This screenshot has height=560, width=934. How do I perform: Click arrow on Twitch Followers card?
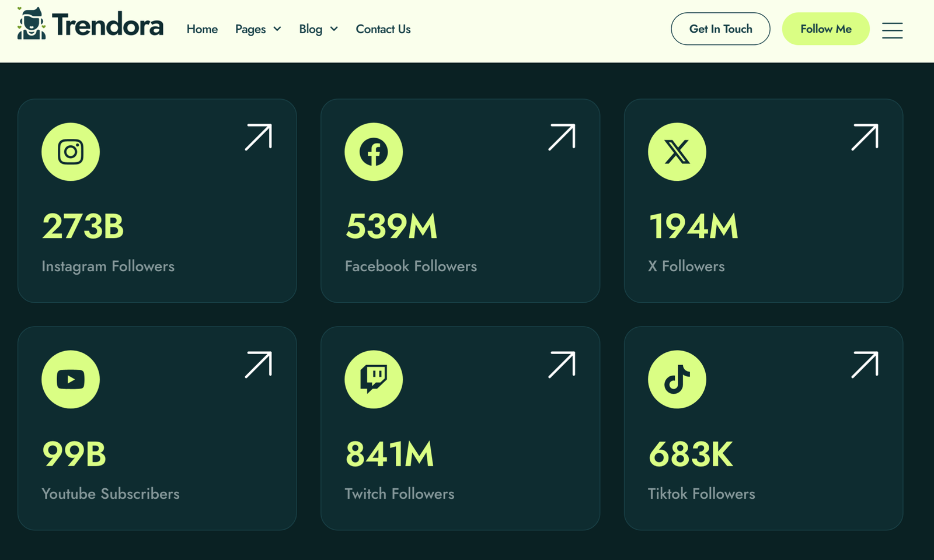562,365
